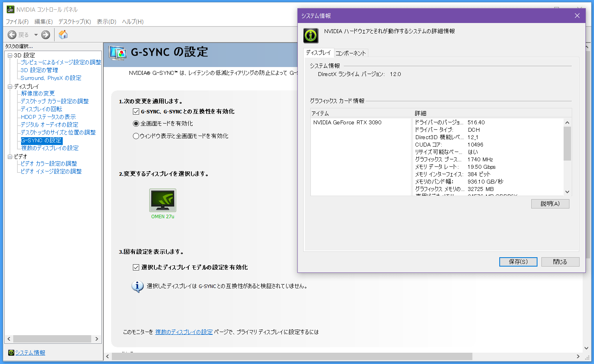Switch to the ディスプレイ tab in dialog
The width and height of the screenshot is (594, 364).
(318, 53)
